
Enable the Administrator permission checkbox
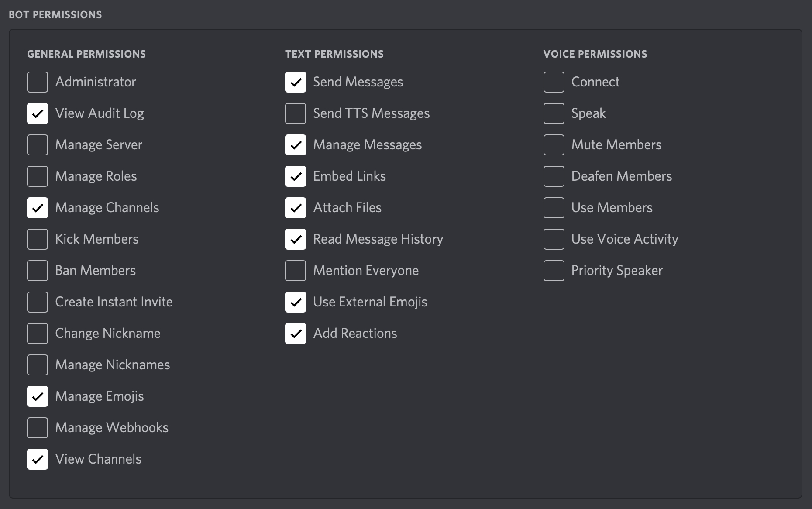click(38, 82)
